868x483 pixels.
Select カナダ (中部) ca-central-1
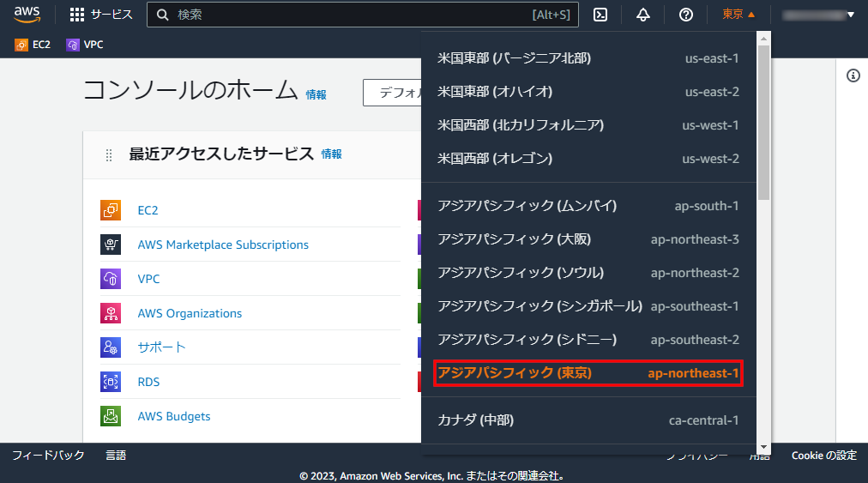[588, 420]
